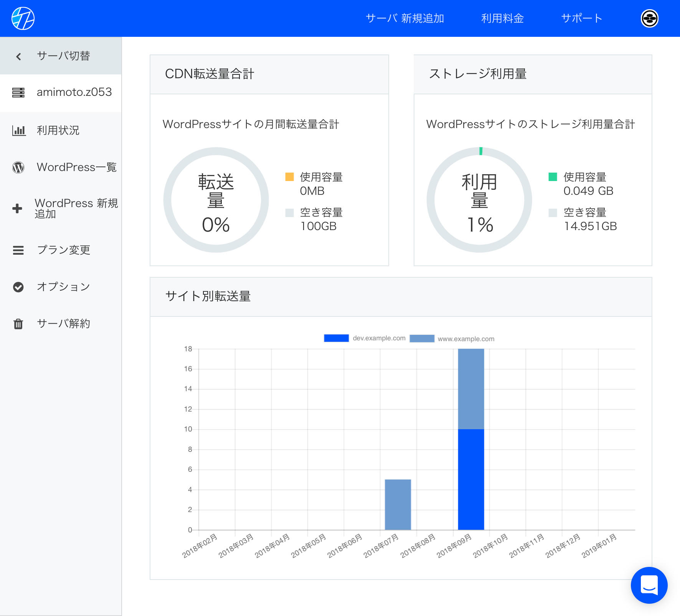Click the サイト別転送量 card heading
This screenshot has height=616, width=680.
point(208,296)
